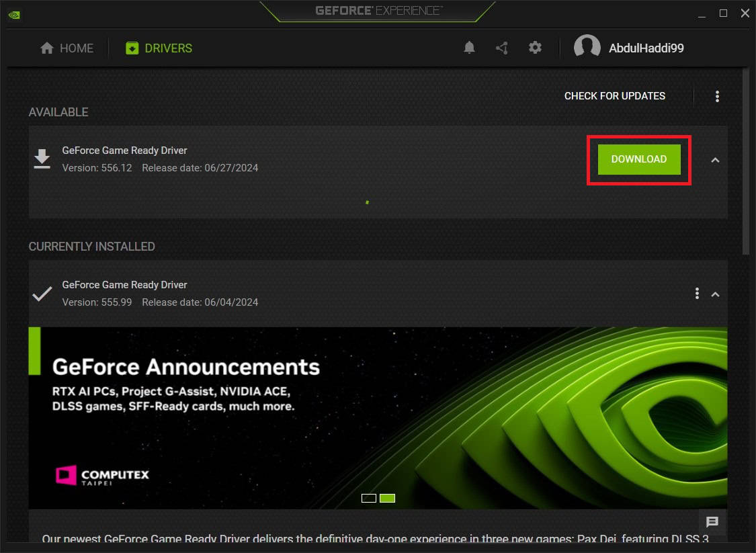This screenshot has width=756, height=553.
Task: Click the download arrow icon for 556.12 driver
Action: pyautogui.click(x=42, y=159)
